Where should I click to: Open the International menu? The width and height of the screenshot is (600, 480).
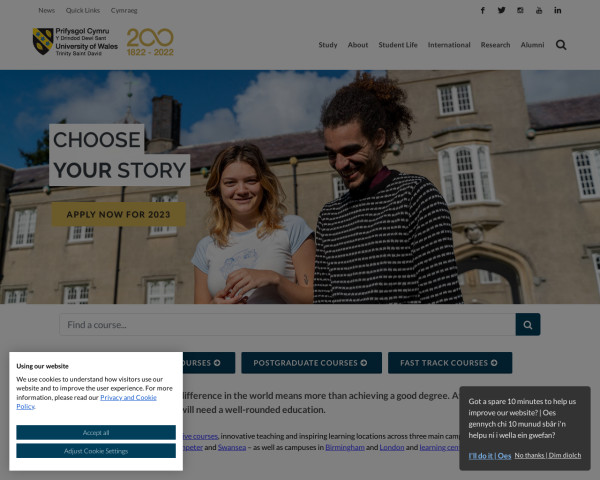(449, 45)
